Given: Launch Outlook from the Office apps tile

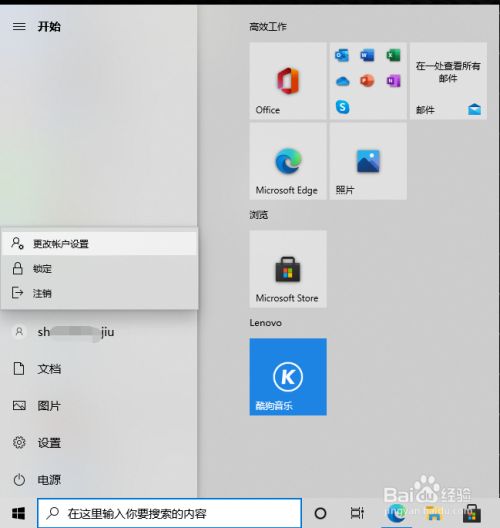Looking at the screenshot, I should coord(342,55).
